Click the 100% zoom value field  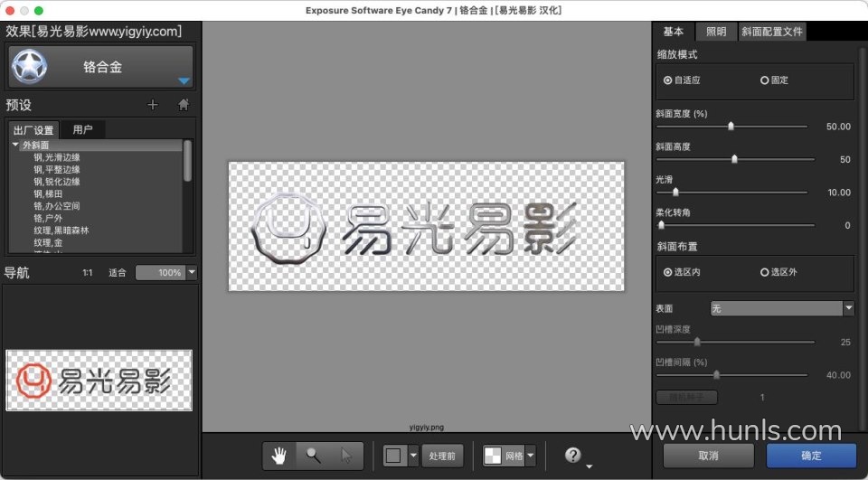[x=161, y=272]
